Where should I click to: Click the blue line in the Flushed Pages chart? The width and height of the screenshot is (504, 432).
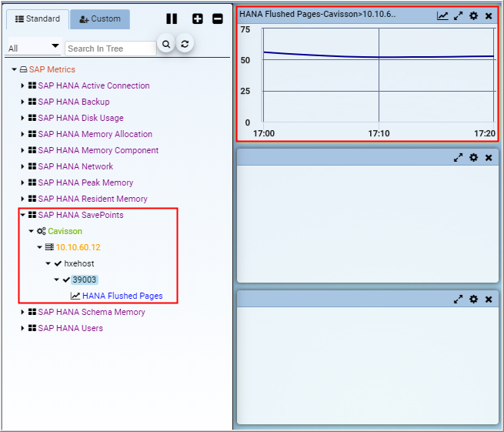pos(379,56)
